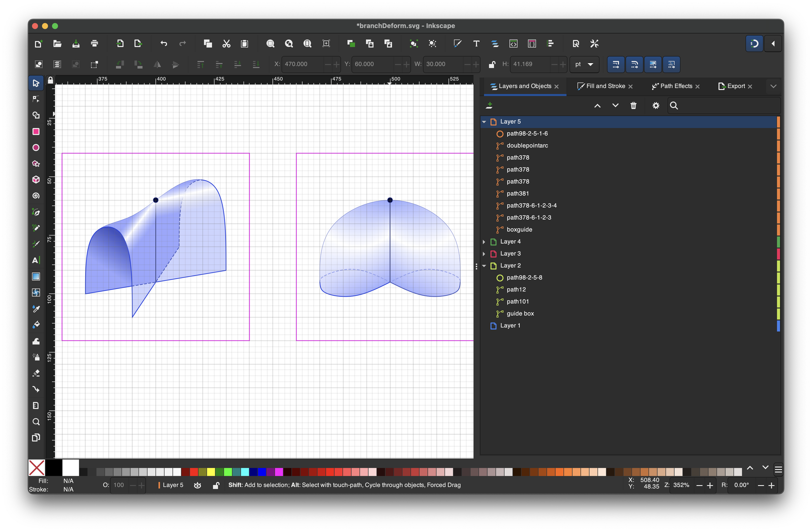Collapse the Layer 2 tree

(x=484, y=266)
